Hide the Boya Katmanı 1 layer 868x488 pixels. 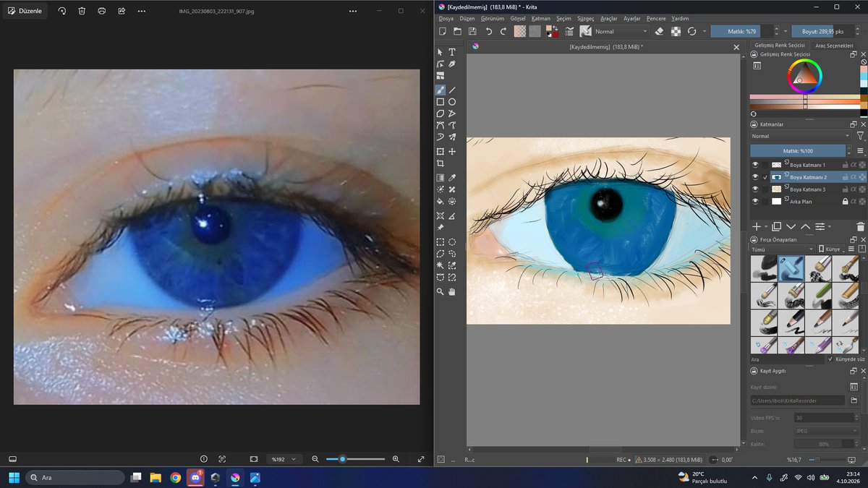point(755,165)
